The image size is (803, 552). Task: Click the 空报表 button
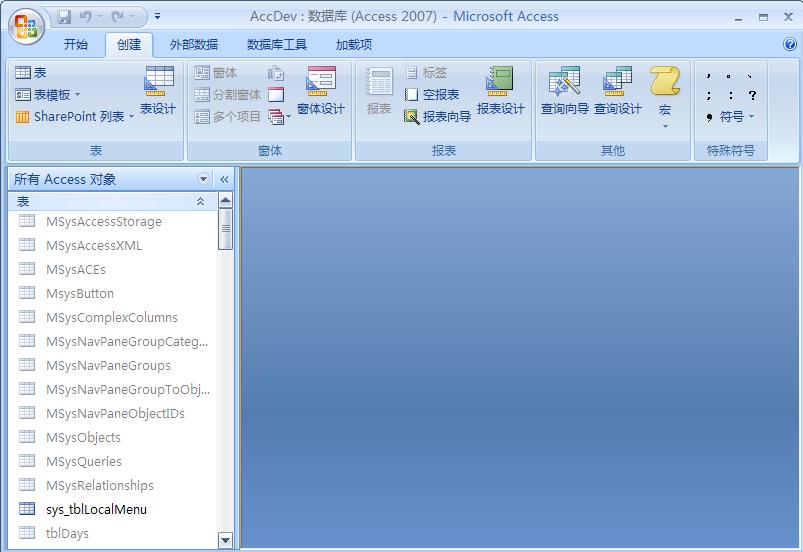click(432, 95)
